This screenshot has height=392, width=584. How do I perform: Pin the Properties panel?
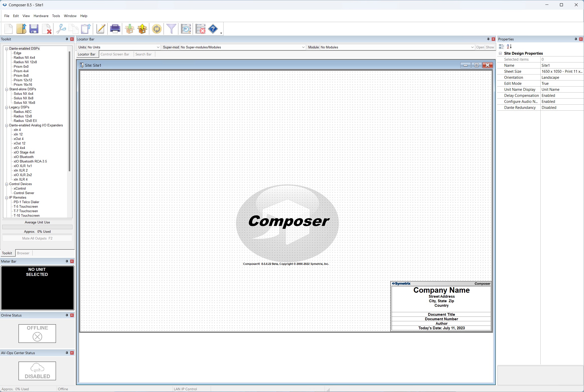pos(576,39)
